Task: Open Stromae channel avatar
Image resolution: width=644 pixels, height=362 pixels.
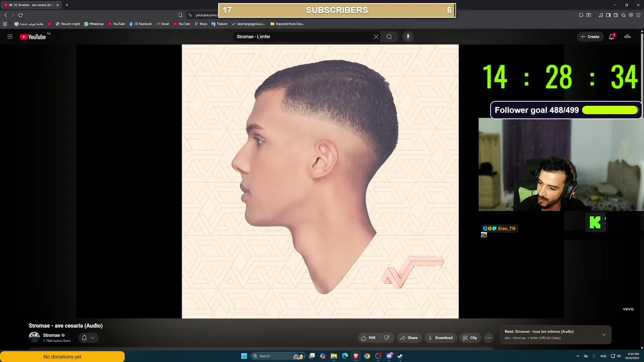Action: coord(34,337)
